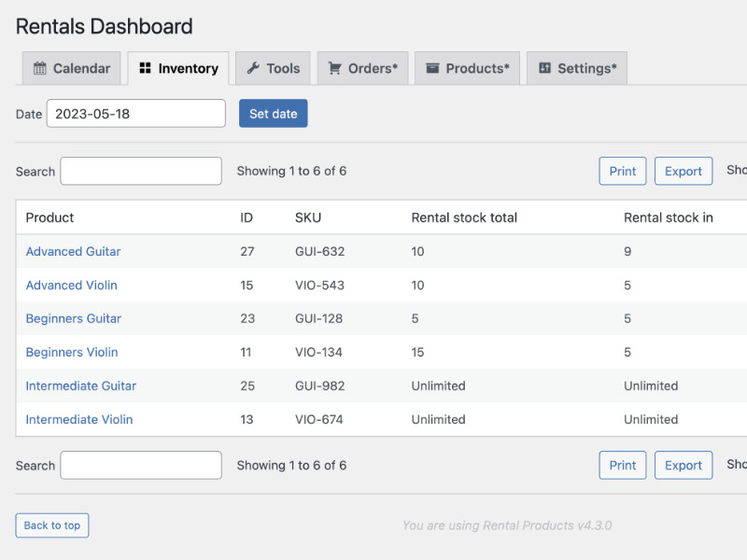Open the Orders tab
The width and height of the screenshot is (747, 560).
(x=363, y=68)
